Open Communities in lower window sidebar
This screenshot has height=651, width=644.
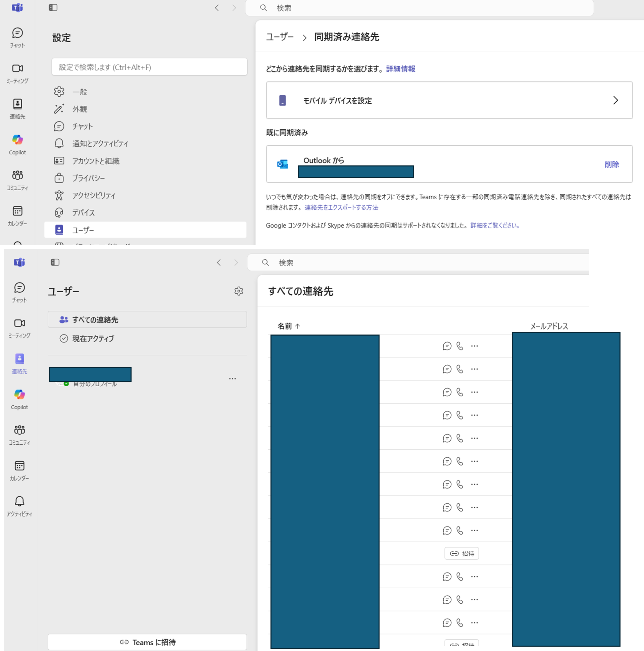tap(19, 435)
